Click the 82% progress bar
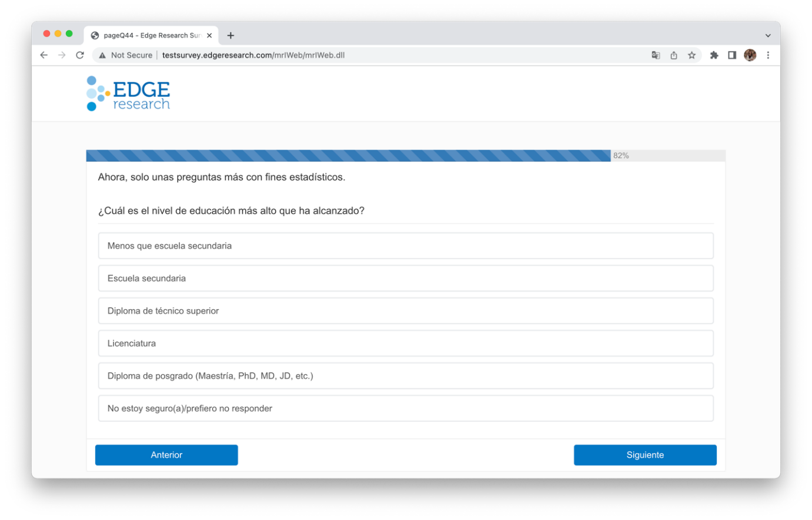The height and width of the screenshot is (520, 812). (406, 156)
